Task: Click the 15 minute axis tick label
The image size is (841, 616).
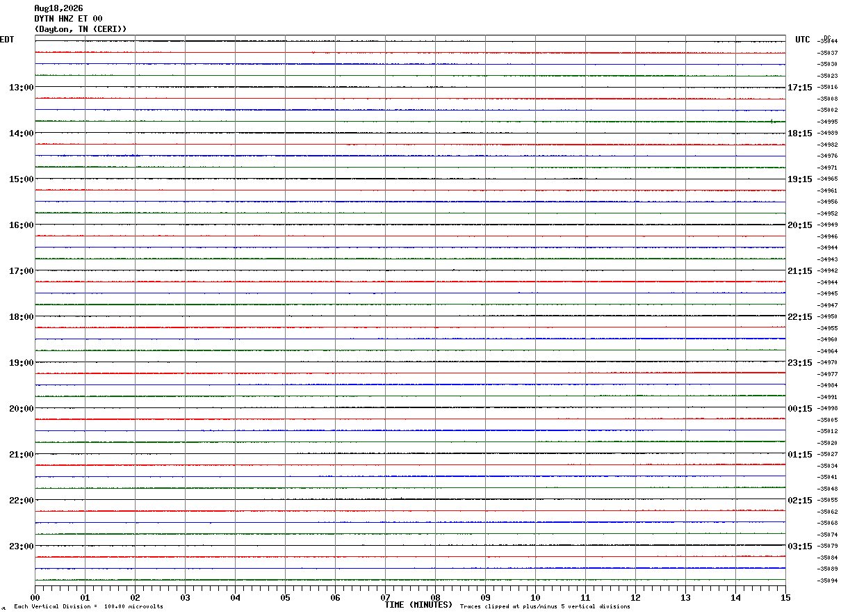Action: pos(785,597)
